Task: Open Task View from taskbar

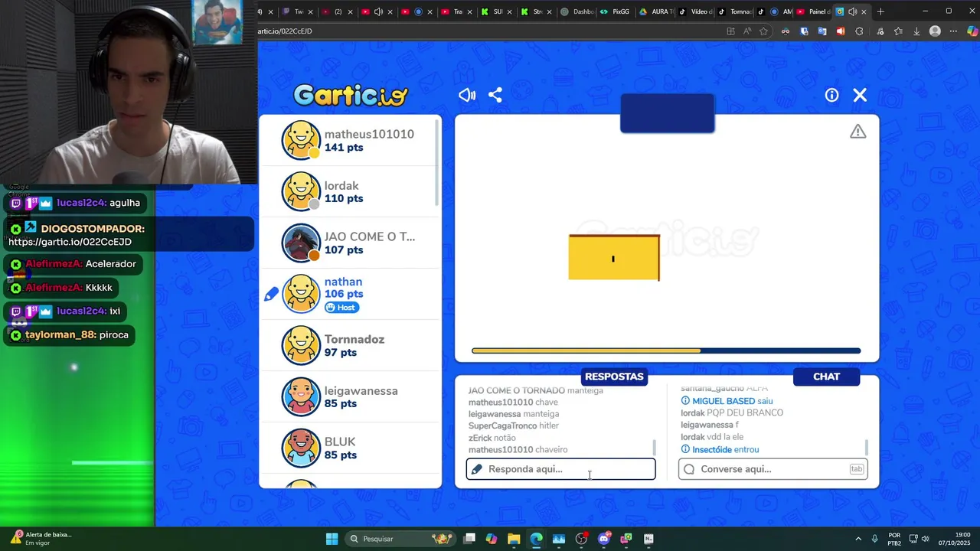Action: click(469, 539)
